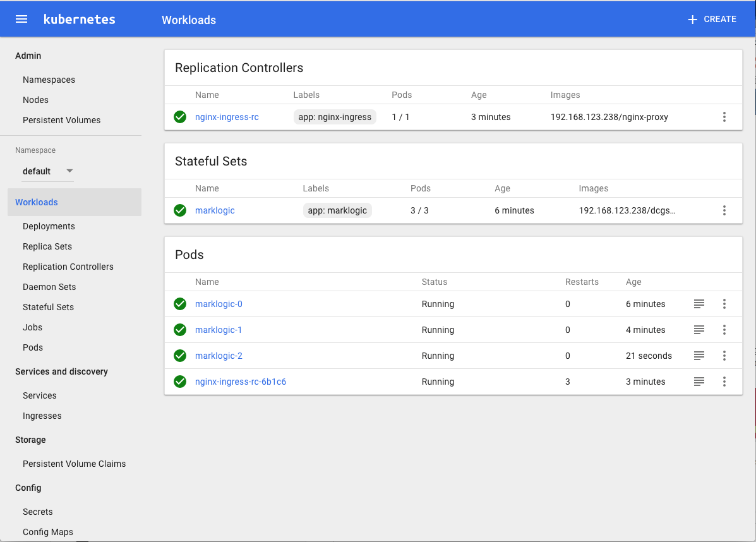The height and width of the screenshot is (542, 756).
Task: Navigate to Nodes under Admin
Action: [x=35, y=100]
